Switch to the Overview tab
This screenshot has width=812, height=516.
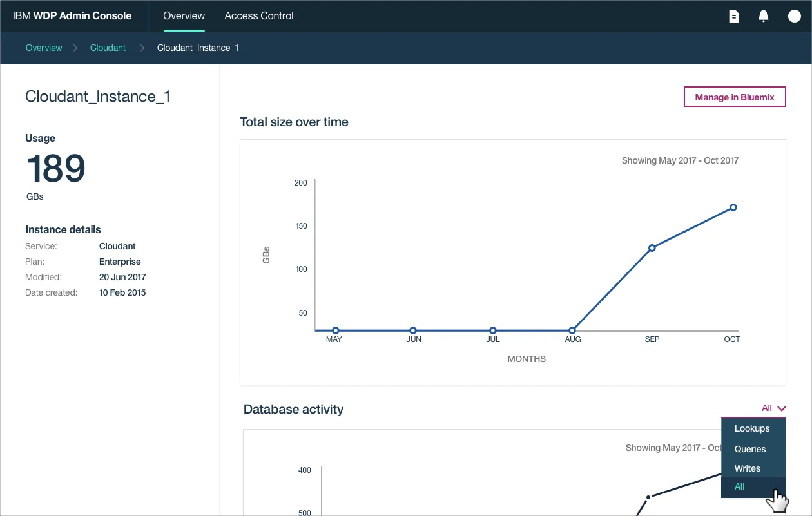(x=184, y=15)
